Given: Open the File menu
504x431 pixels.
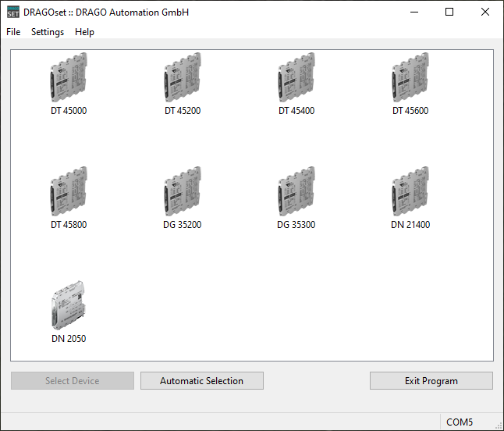Looking at the screenshot, I should tap(13, 32).
